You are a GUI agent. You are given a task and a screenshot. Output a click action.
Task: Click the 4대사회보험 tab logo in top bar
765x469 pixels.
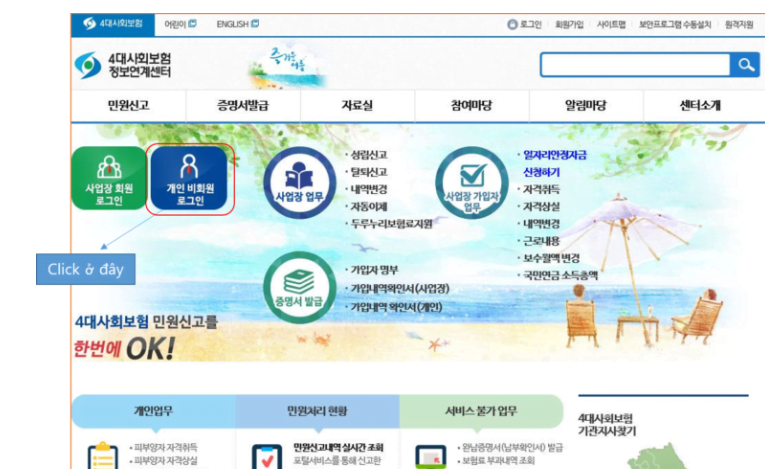point(113,24)
